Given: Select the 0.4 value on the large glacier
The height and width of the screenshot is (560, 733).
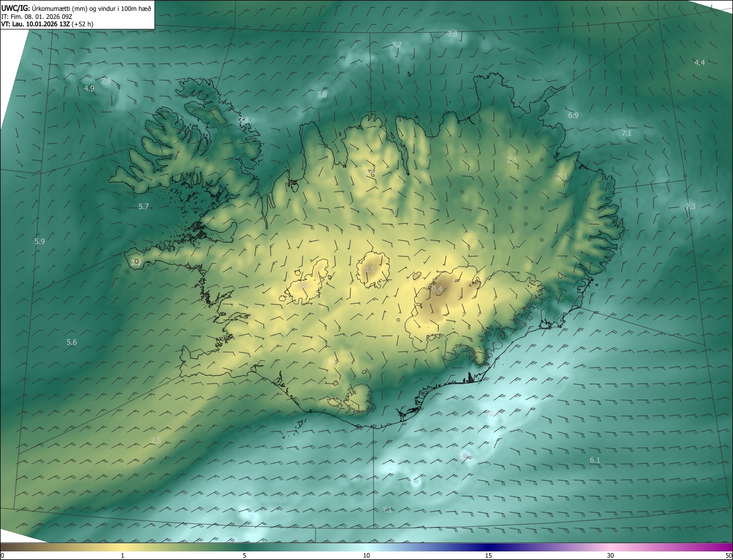Looking at the screenshot, I should (x=437, y=289).
